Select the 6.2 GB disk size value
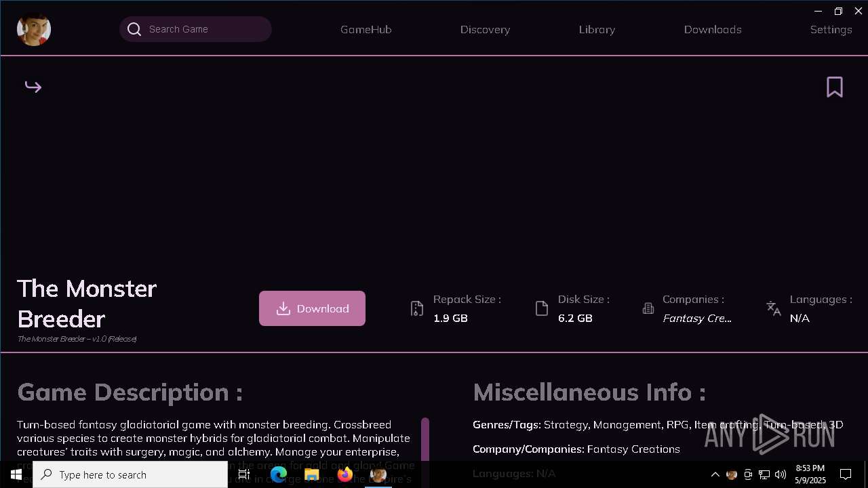868x488 pixels. tap(575, 318)
